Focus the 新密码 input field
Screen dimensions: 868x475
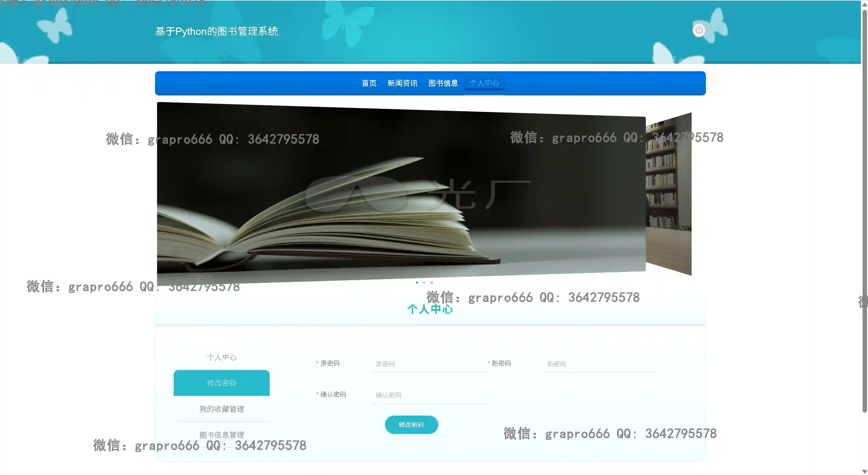point(600,364)
